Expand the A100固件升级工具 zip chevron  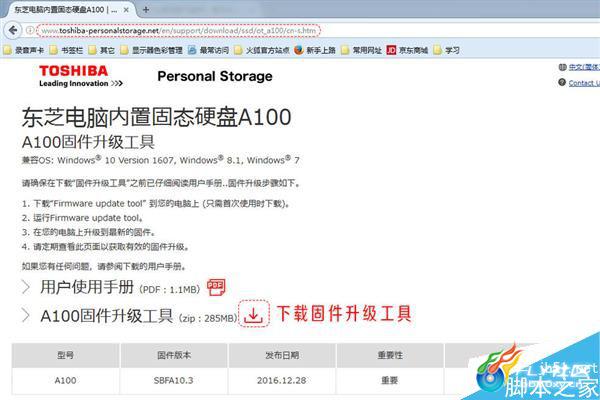point(26,315)
